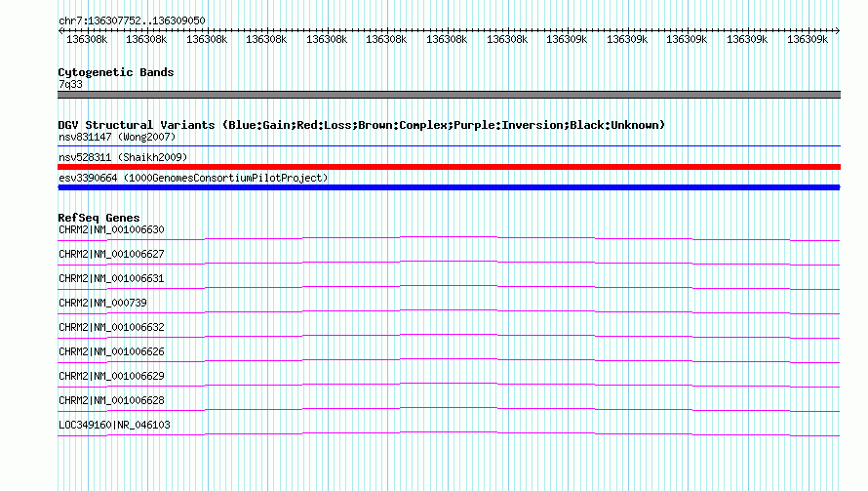868x491 pixels.
Task: Click the magenta line under CHRM2|NM_001006630
Action: (449, 238)
